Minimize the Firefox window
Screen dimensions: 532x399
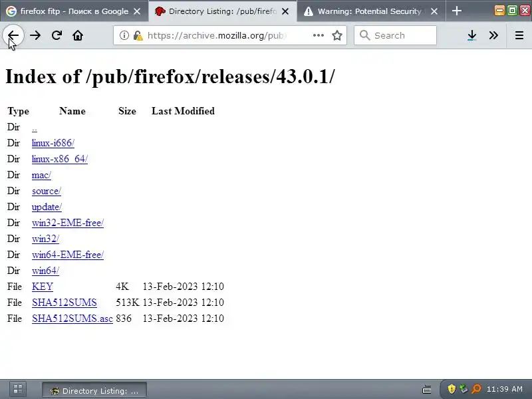(499, 11)
